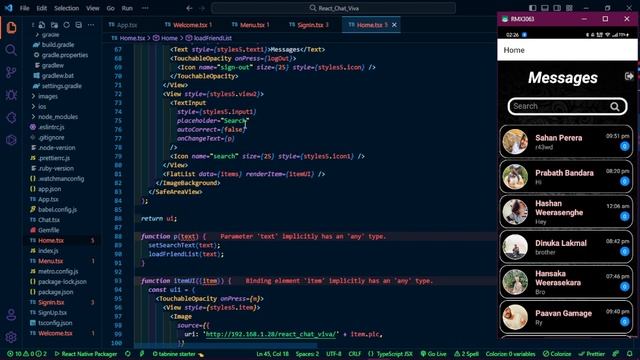Open Manage gear in activity bar
This screenshot has height=360, width=640.
[11, 337]
